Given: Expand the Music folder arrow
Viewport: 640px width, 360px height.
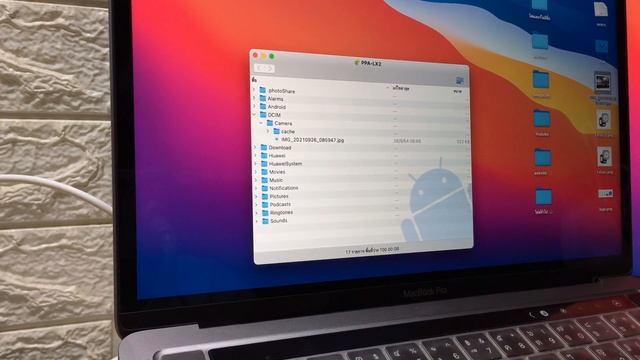Looking at the screenshot, I should point(256,180).
